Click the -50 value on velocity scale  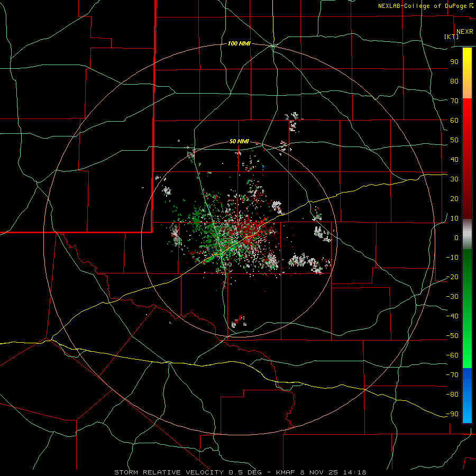[452, 336]
